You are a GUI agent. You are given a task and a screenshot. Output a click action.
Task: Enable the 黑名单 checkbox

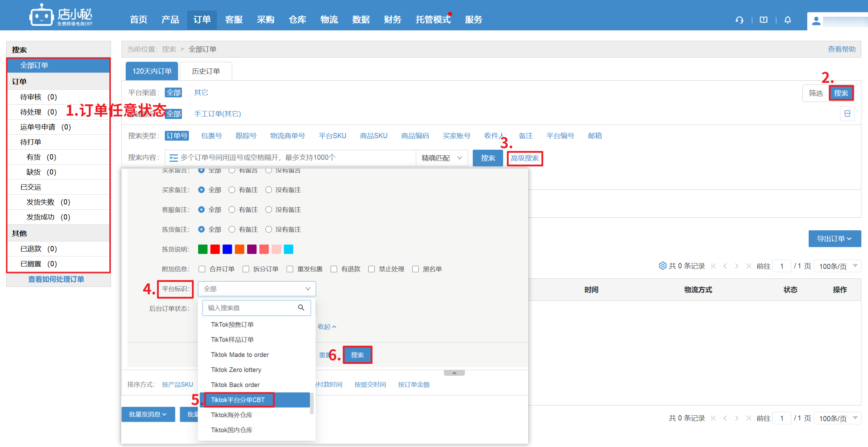pos(415,269)
